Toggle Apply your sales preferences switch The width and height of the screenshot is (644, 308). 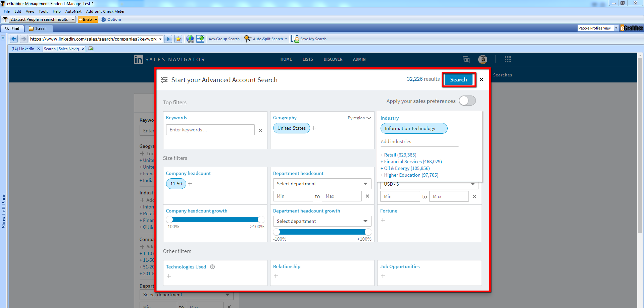(467, 101)
